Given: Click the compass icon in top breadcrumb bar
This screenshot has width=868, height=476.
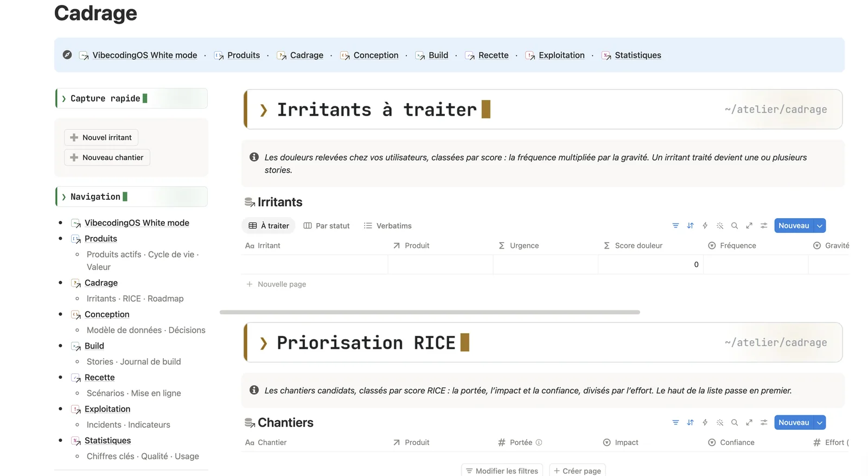Looking at the screenshot, I should point(67,55).
